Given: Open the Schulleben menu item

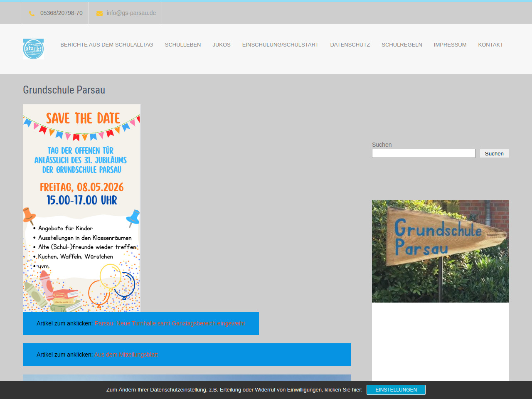Looking at the screenshot, I should tap(183, 45).
